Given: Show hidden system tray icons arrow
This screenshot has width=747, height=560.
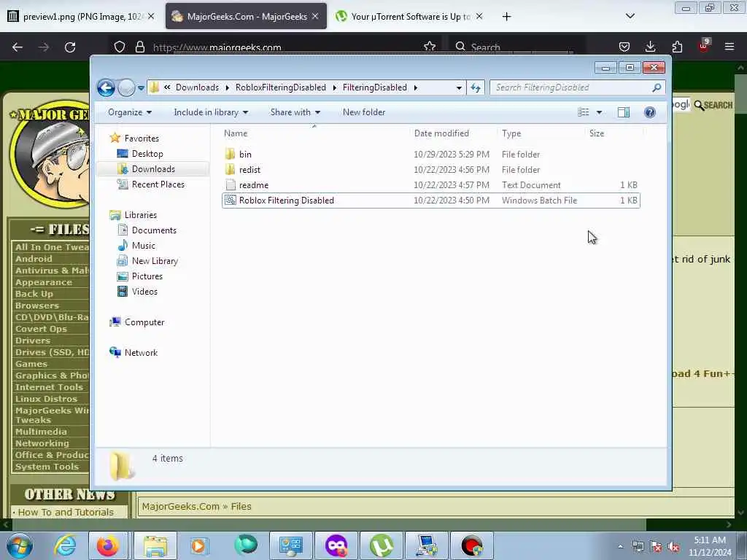Looking at the screenshot, I should pos(620,546).
